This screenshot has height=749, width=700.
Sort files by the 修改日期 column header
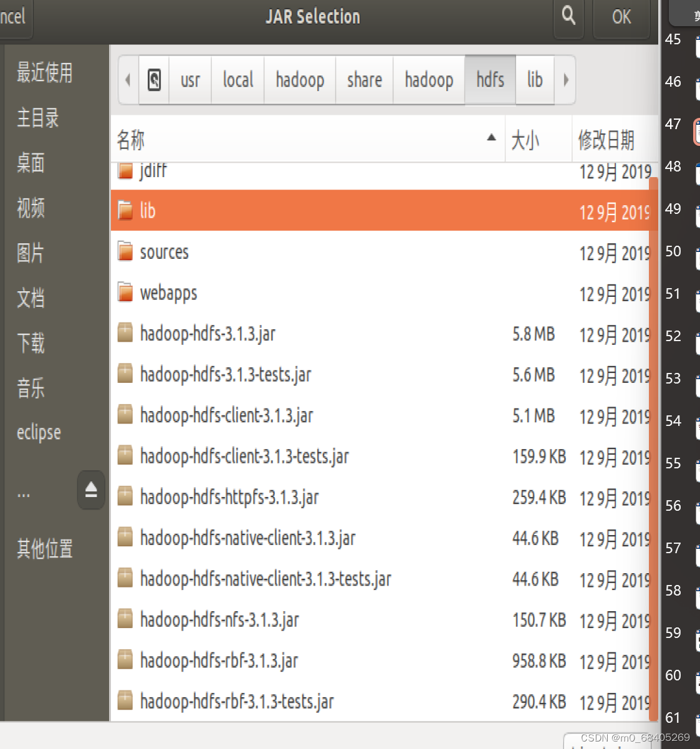[615, 140]
